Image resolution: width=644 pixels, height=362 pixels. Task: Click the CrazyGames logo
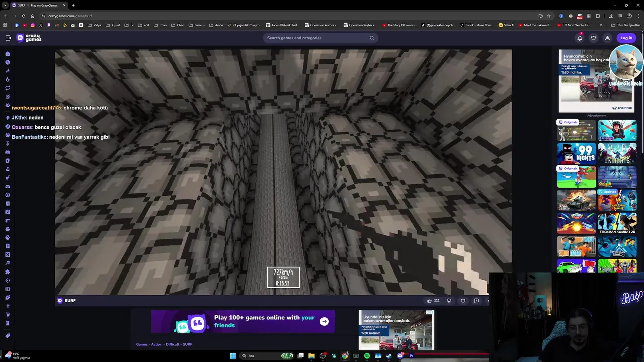click(29, 38)
